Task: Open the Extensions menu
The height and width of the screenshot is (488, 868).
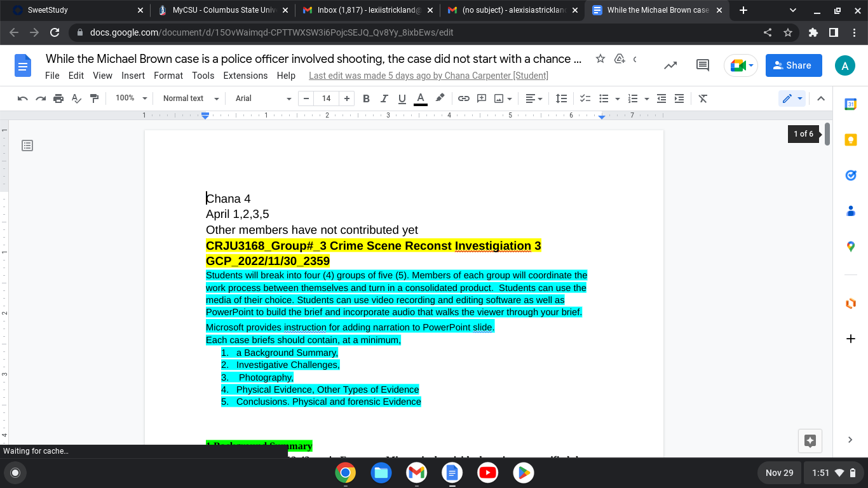Action: click(245, 76)
